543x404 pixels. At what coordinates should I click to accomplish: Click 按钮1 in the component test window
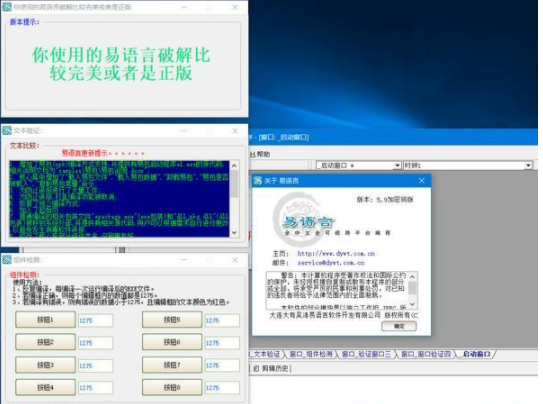(45, 320)
